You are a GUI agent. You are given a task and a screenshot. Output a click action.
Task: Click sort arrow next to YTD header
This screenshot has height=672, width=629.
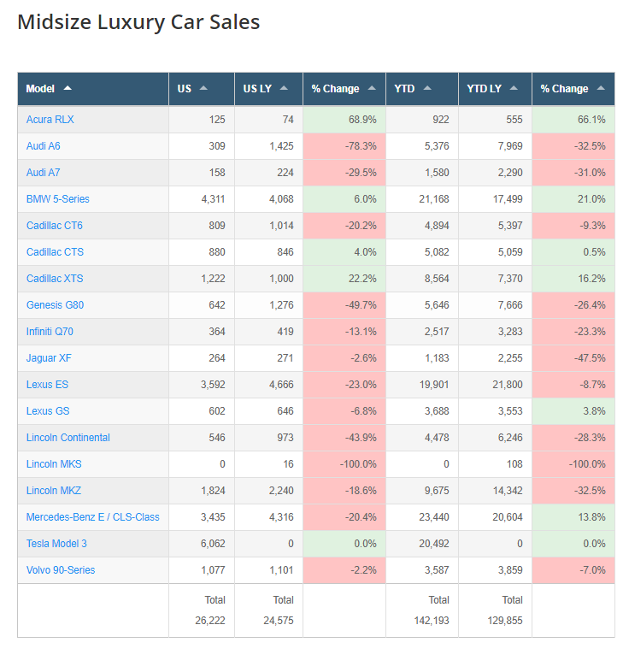click(x=427, y=88)
